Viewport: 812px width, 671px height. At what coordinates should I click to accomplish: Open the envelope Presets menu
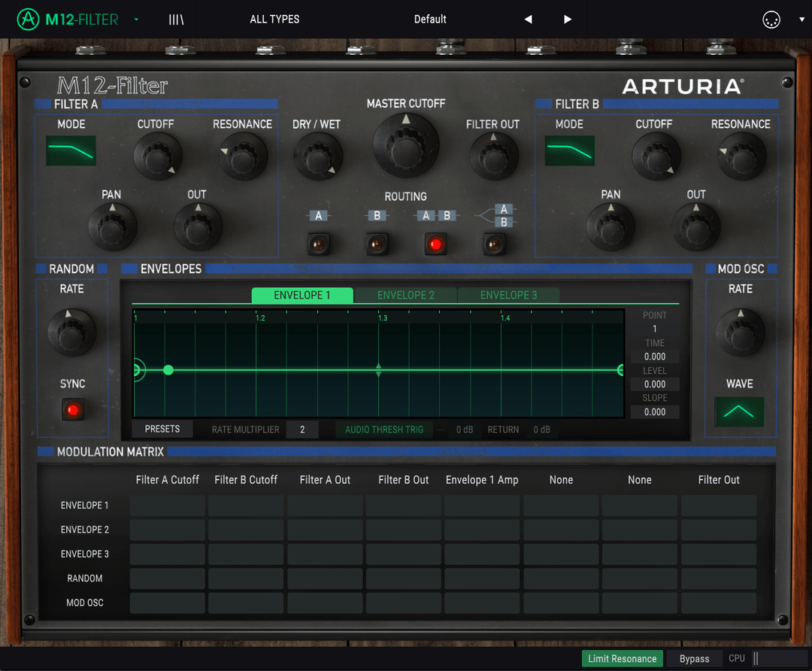pyautogui.click(x=162, y=429)
